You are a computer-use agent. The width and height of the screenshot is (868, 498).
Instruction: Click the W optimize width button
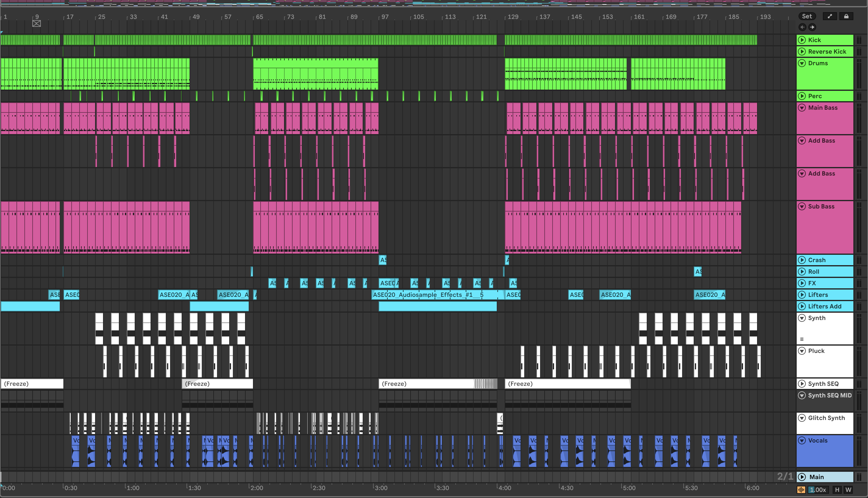[x=848, y=489]
